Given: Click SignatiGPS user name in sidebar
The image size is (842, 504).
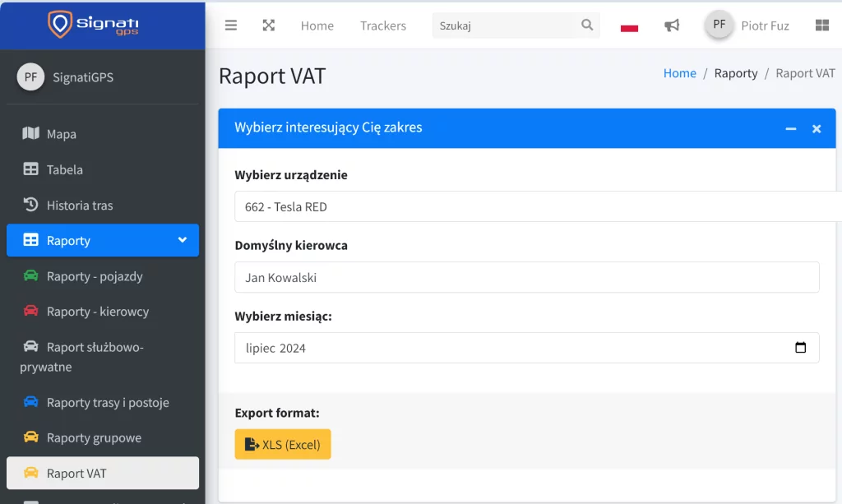Looking at the screenshot, I should pyautogui.click(x=83, y=77).
